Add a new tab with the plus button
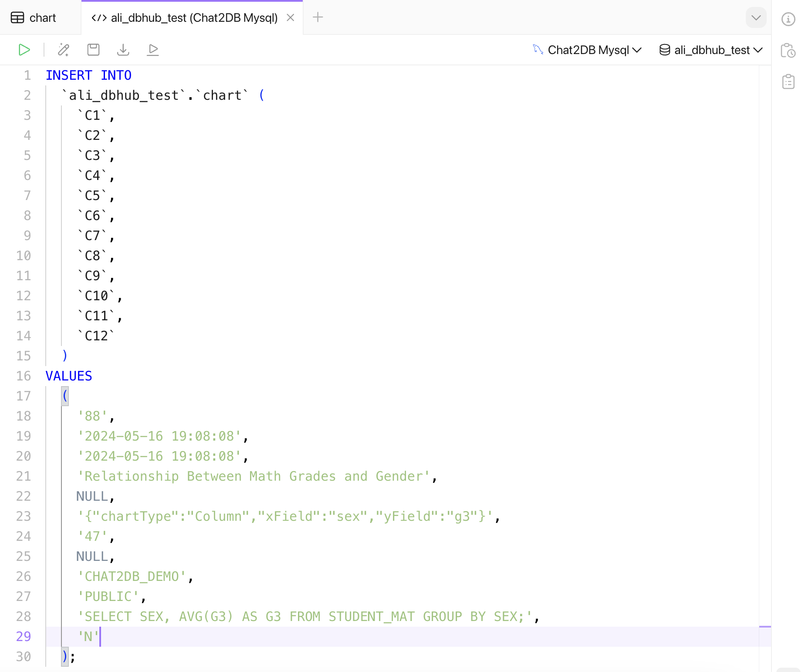Screen dimensions: 805x672 pyautogui.click(x=318, y=17)
